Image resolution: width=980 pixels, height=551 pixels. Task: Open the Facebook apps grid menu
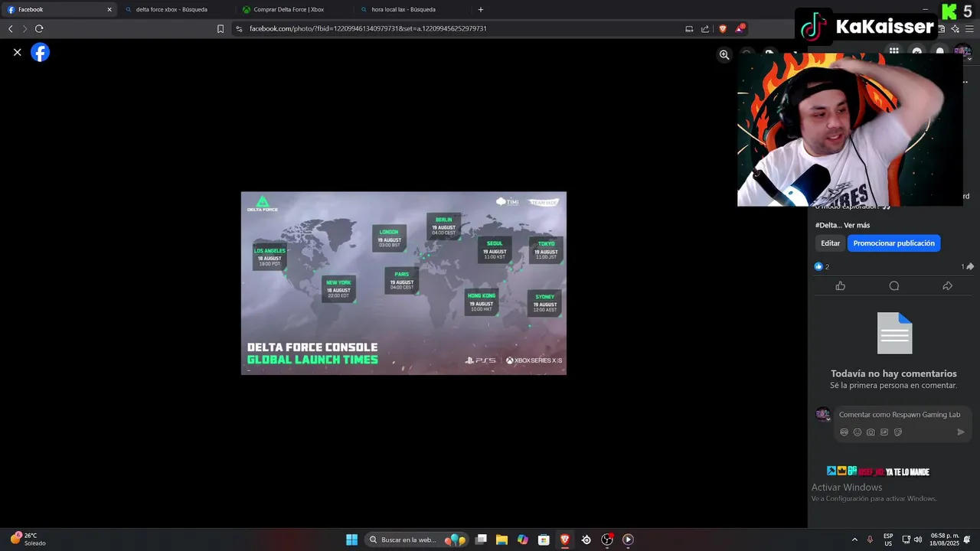tap(893, 52)
